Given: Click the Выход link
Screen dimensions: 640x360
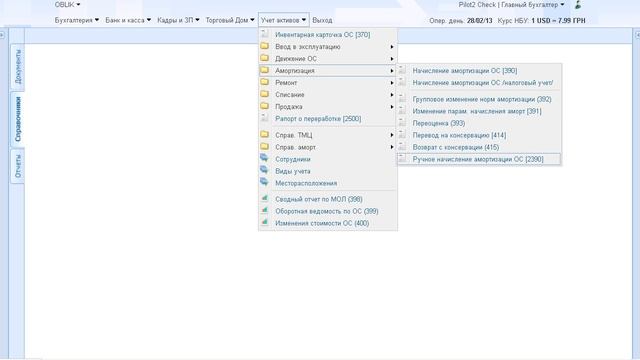Looking at the screenshot, I should [x=322, y=20].
